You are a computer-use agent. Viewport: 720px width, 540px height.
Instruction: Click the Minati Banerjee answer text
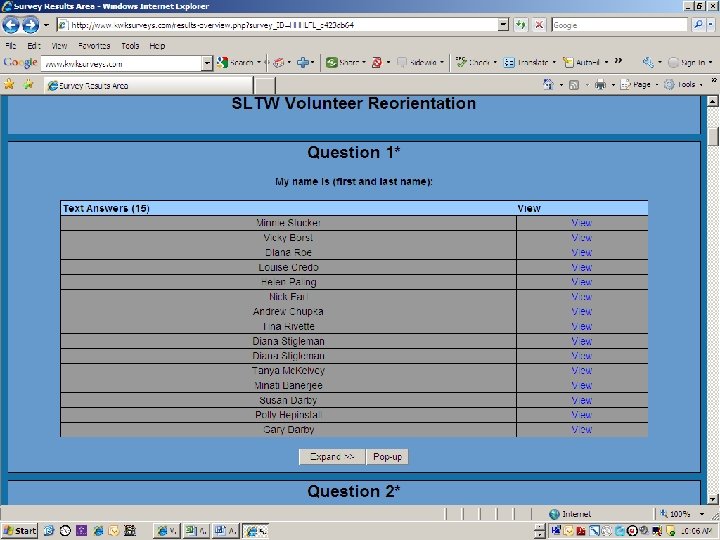coord(288,385)
